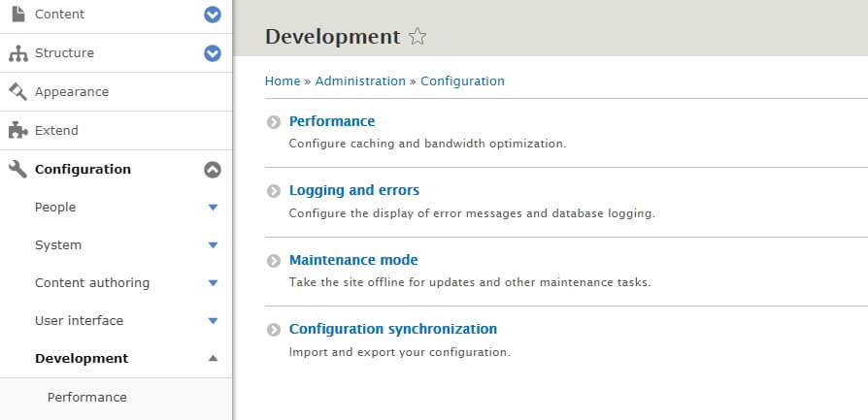Click the Extend puzzle piece icon
The width and height of the screenshot is (868, 420).
point(17,131)
